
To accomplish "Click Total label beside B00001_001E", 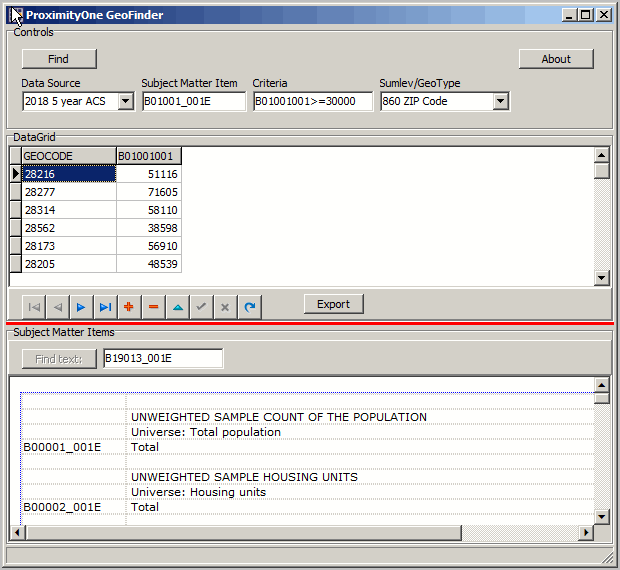I will (145, 447).
